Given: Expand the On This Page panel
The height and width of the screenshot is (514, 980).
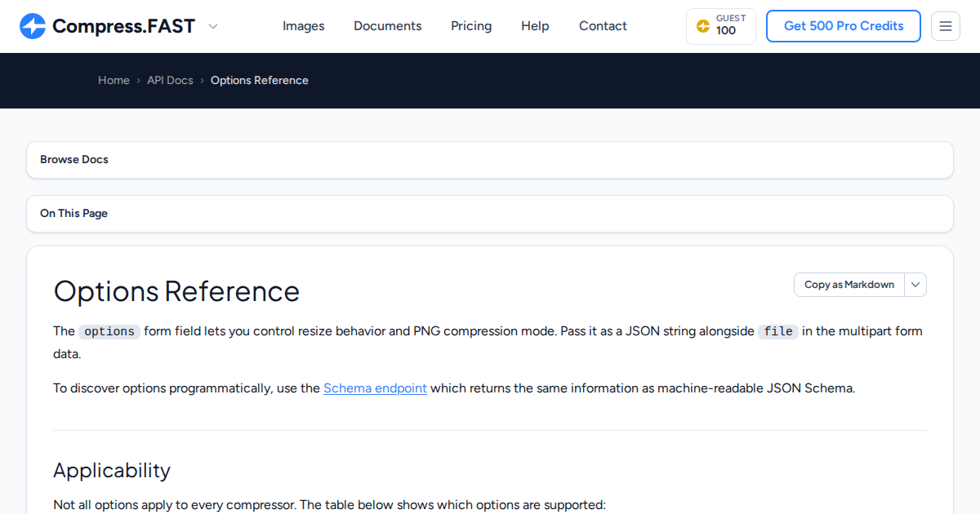Looking at the screenshot, I should click(x=490, y=214).
